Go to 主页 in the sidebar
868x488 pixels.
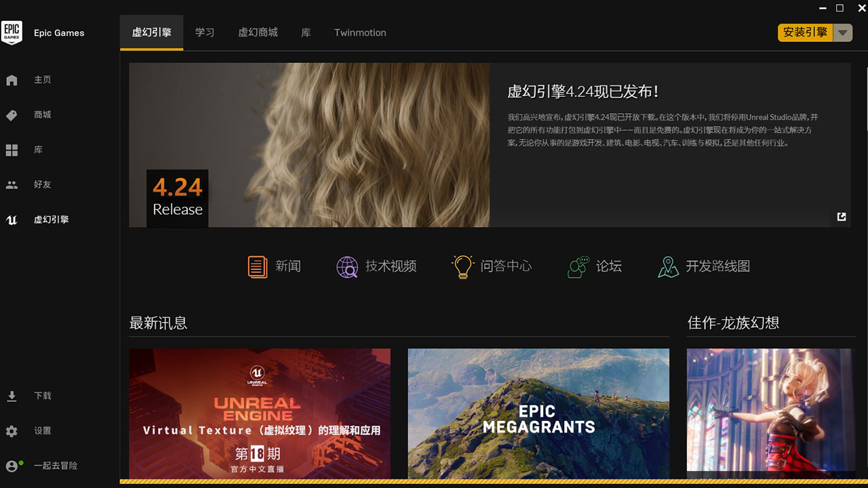pyautogui.click(x=43, y=80)
